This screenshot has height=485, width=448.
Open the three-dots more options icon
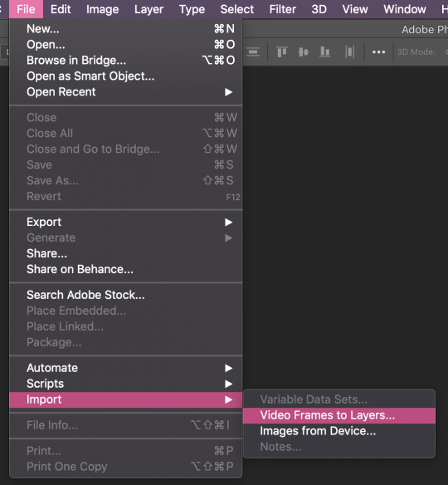point(378,52)
